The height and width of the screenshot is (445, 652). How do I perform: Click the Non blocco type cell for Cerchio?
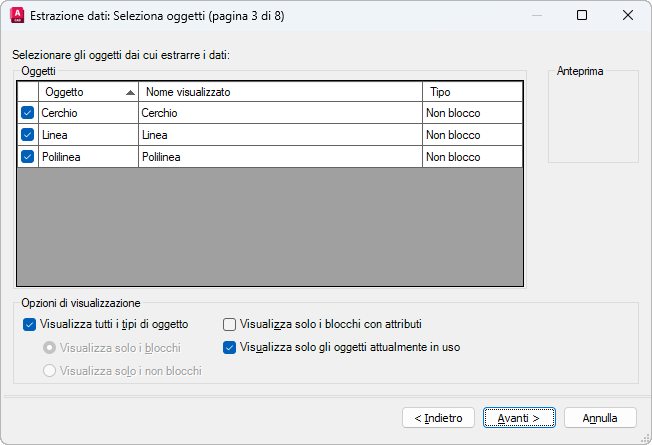click(472, 113)
